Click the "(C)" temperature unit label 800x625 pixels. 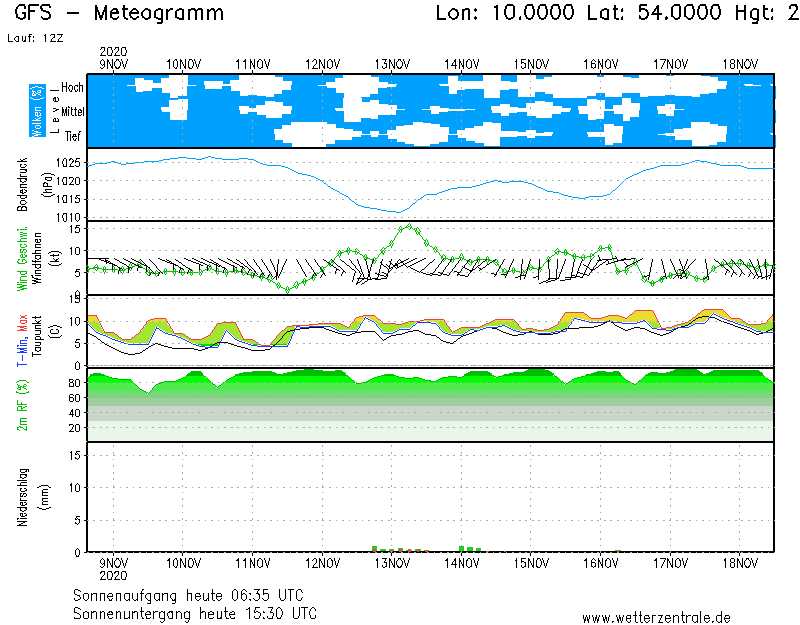(x=55, y=331)
